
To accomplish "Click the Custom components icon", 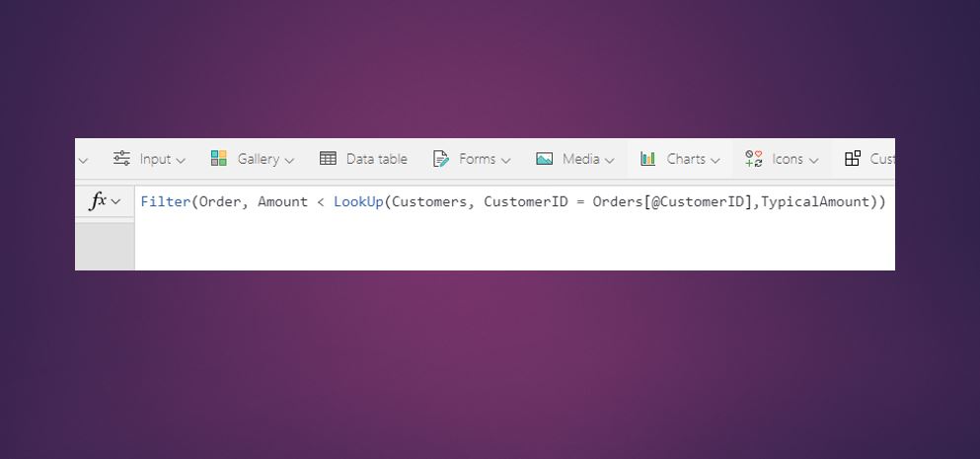I will (x=853, y=159).
